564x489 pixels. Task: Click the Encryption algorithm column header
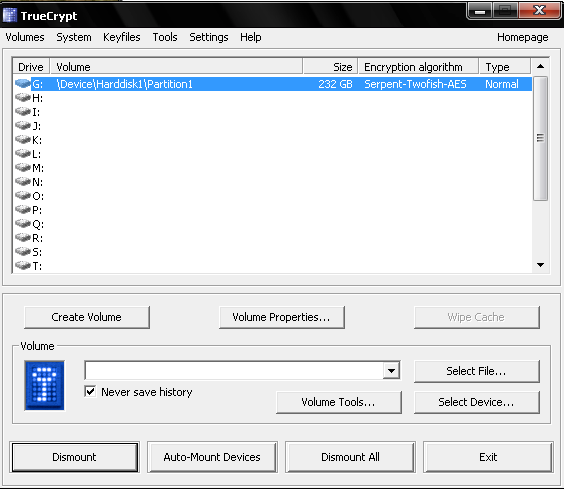(419, 67)
